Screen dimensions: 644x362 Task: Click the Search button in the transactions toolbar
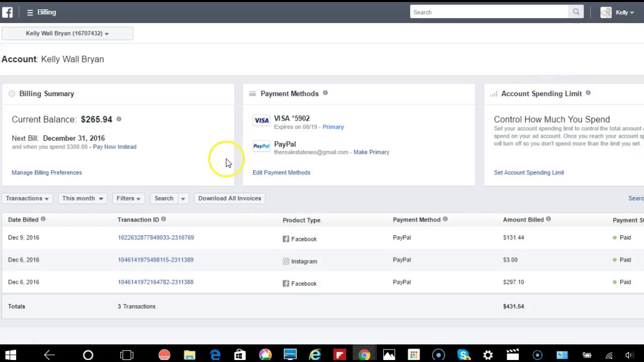pyautogui.click(x=164, y=198)
